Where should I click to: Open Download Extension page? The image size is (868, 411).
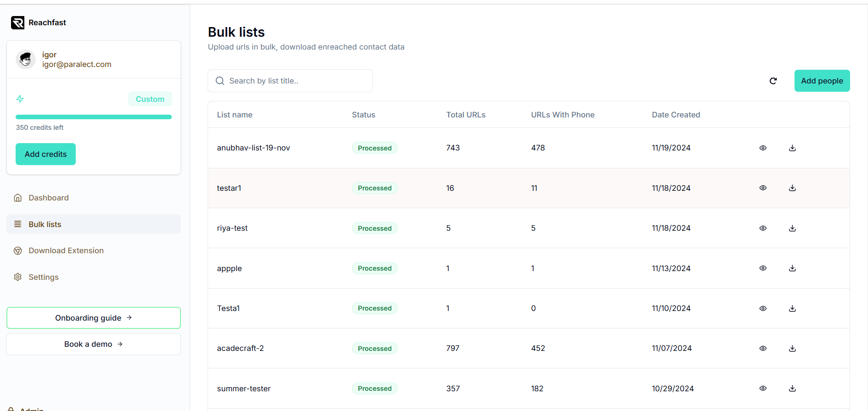click(66, 250)
